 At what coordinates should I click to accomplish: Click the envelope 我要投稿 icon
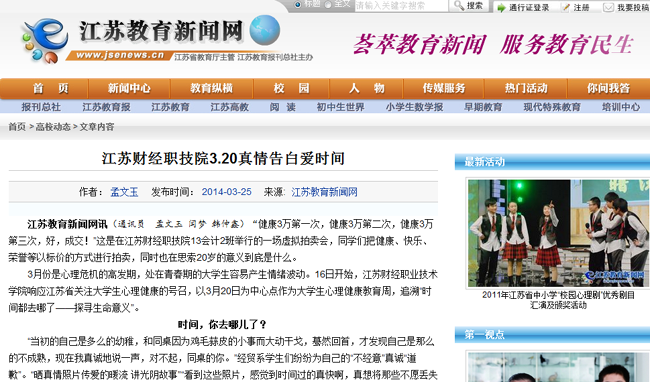tap(608, 7)
